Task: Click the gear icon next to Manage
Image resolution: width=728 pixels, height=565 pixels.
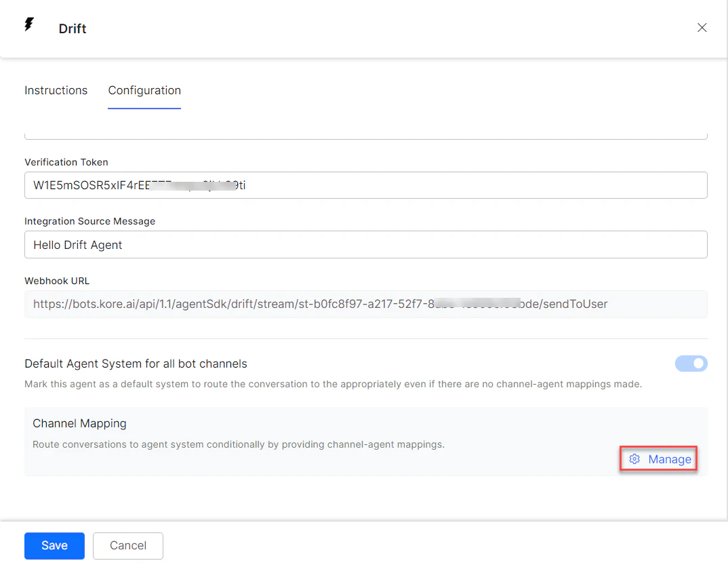Action: [634, 459]
